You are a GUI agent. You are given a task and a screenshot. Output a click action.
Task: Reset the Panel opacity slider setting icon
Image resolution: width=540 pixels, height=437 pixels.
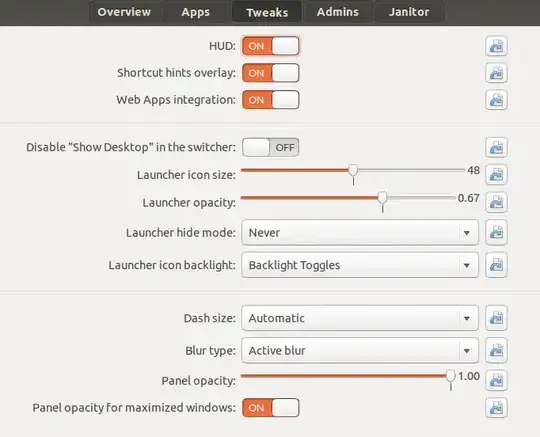click(496, 380)
